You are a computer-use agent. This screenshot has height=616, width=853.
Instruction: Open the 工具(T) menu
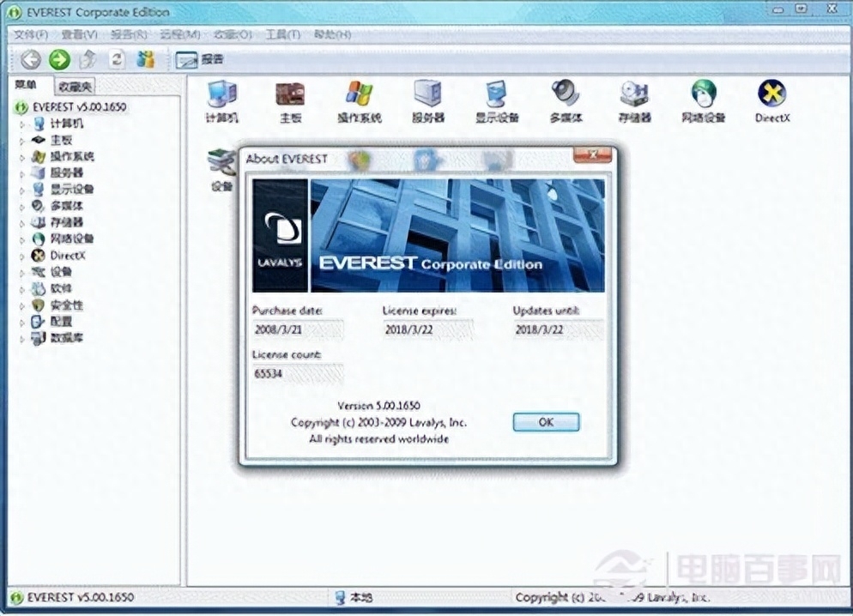coord(282,34)
